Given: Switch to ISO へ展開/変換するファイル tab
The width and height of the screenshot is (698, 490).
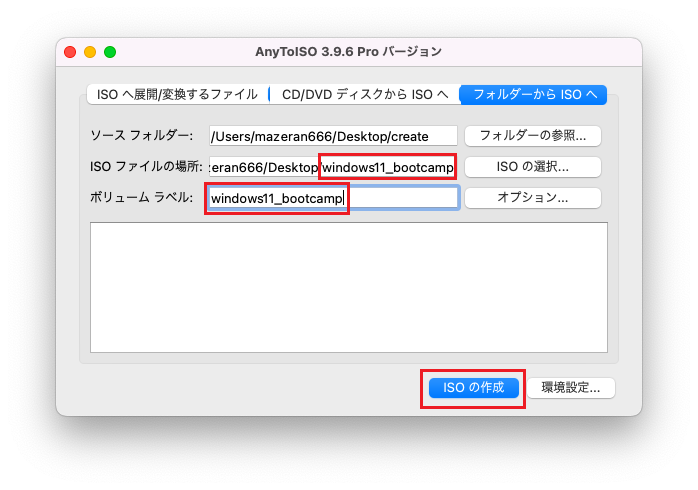Looking at the screenshot, I should click(x=178, y=94).
